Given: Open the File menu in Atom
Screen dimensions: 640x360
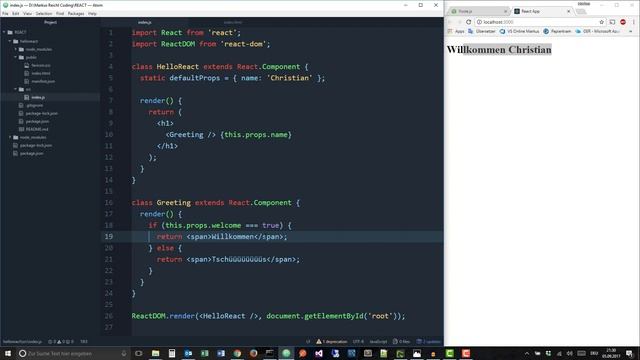Looking at the screenshot, I should [5, 13].
